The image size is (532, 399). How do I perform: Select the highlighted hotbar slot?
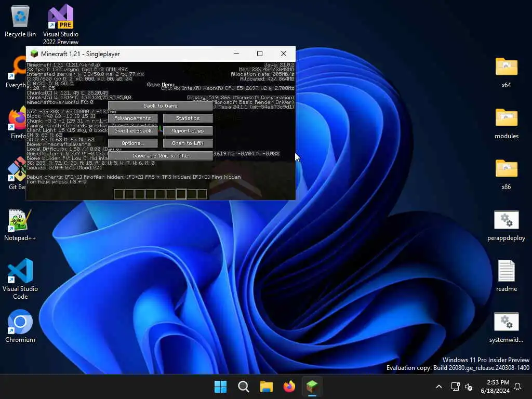(x=181, y=194)
